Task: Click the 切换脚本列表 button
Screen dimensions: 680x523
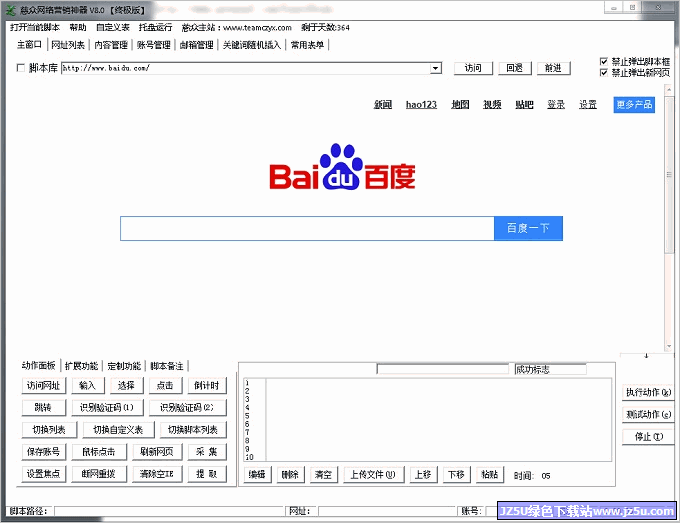Action: 193,430
